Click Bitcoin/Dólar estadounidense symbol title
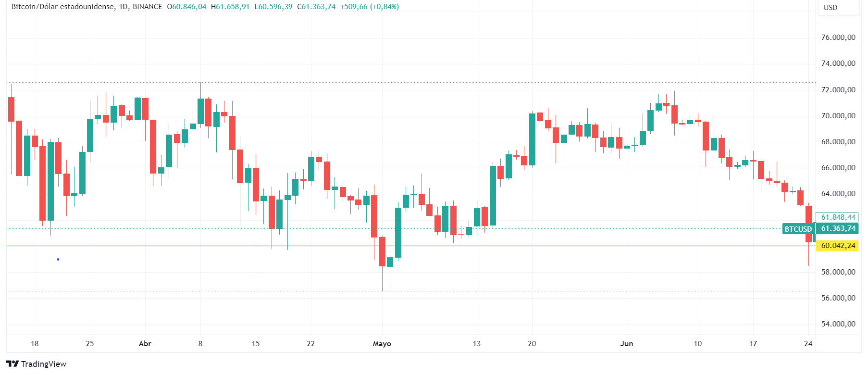868x375 pixels. [x=63, y=7]
